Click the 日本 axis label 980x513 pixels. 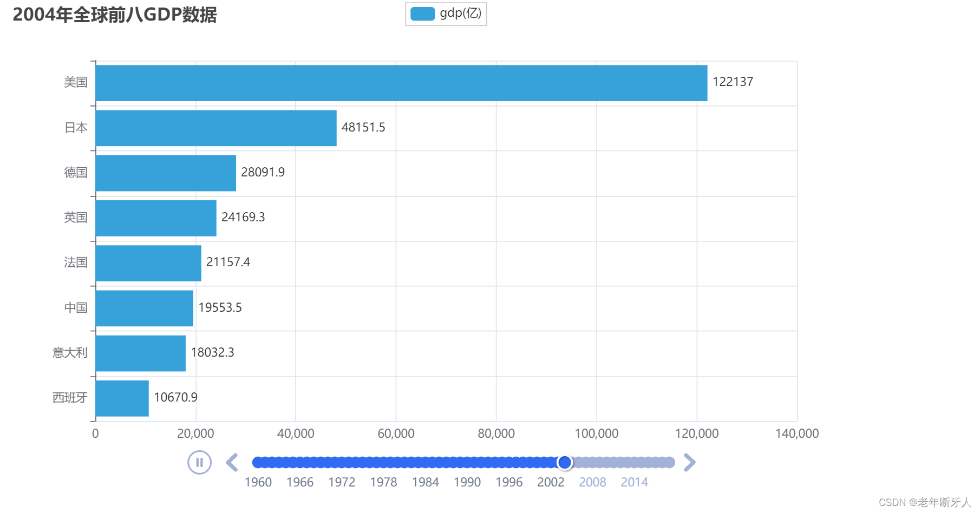pyautogui.click(x=76, y=128)
